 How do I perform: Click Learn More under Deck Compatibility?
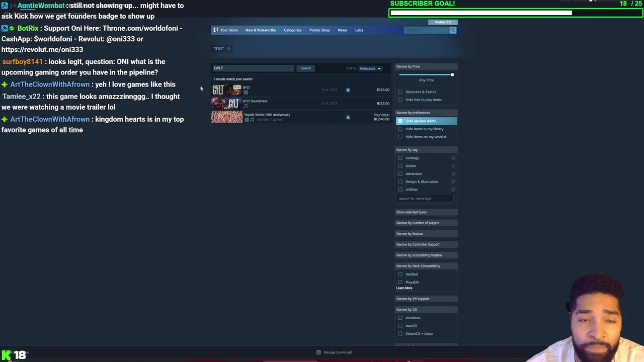click(404, 288)
